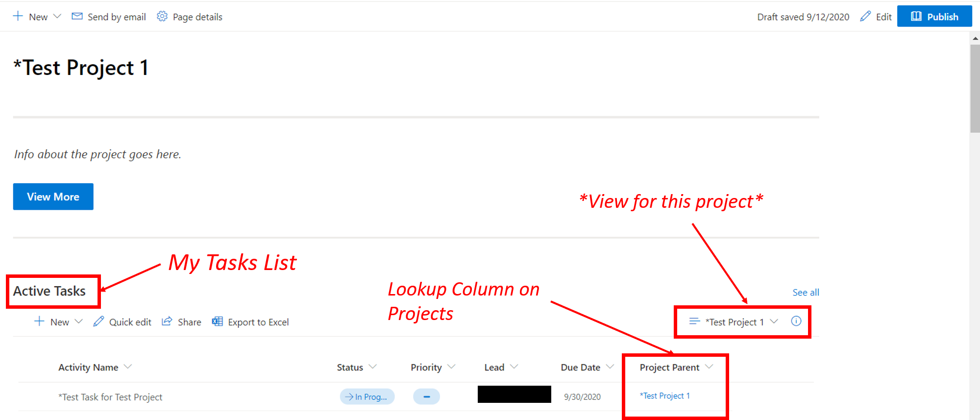Open the See all link
Viewport: 980px width, 420px height.
coord(806,293)
